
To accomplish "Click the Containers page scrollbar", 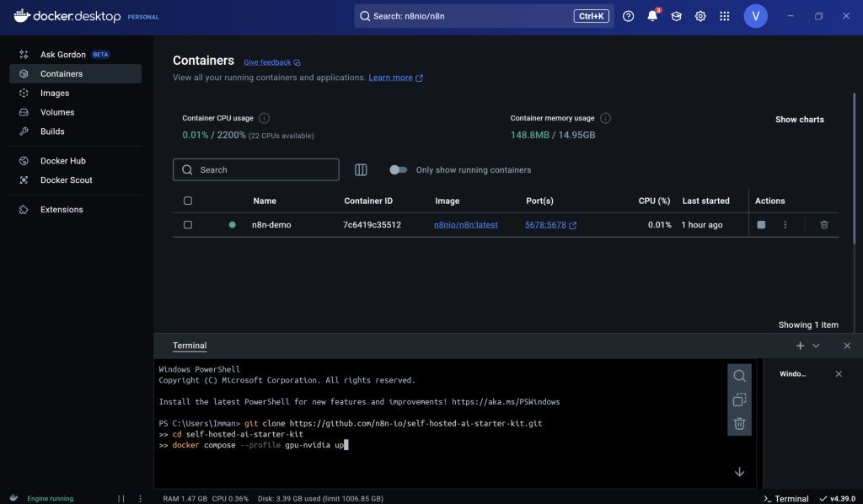I will (855, 169).
